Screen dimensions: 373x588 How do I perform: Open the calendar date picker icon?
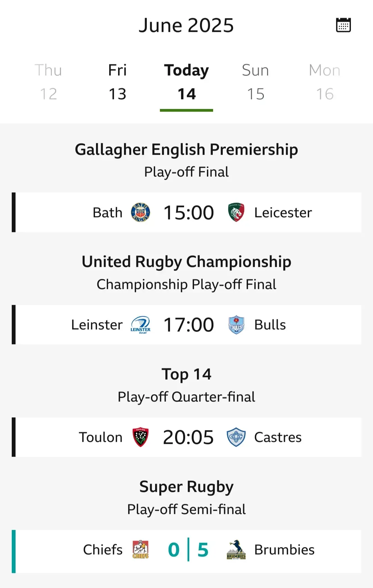[x=343, y=25]
